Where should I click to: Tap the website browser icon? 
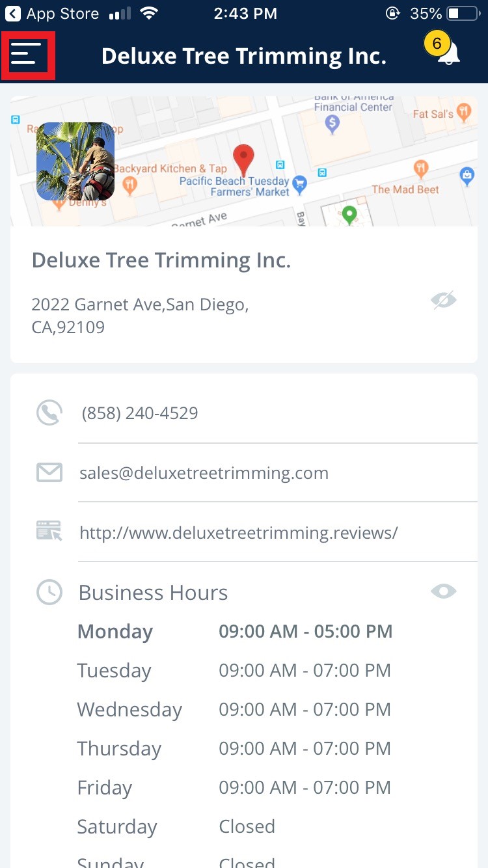[49, 531]
